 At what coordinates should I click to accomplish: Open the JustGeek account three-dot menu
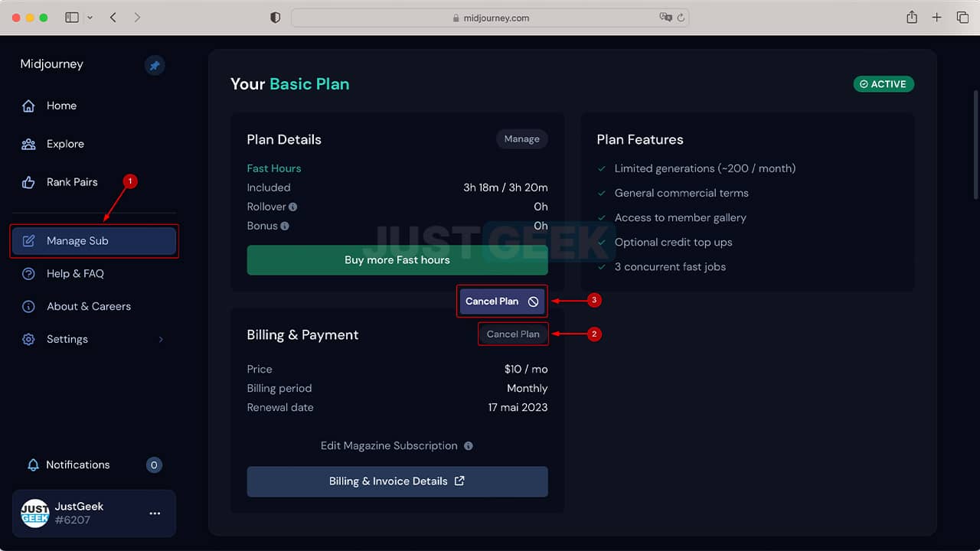coord(155,514)
